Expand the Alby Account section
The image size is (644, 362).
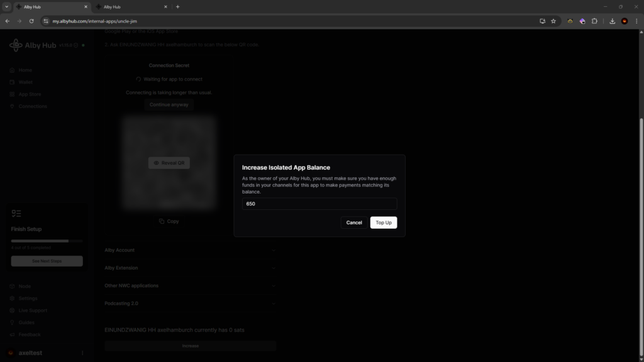190,250
